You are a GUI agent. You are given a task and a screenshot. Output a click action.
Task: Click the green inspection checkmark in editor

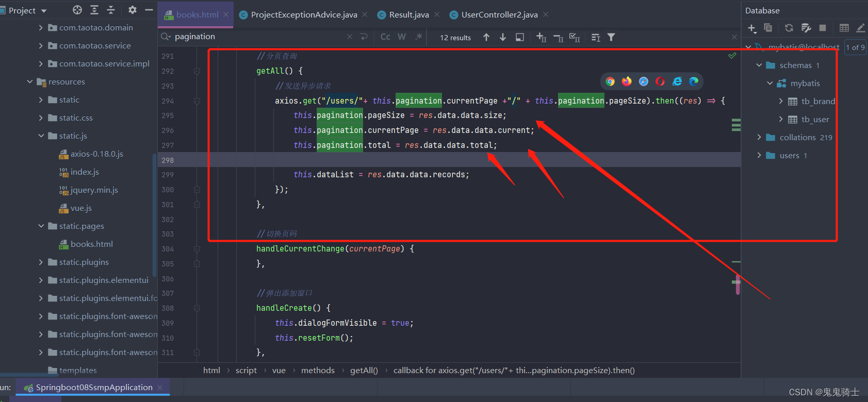coord(732,55)
